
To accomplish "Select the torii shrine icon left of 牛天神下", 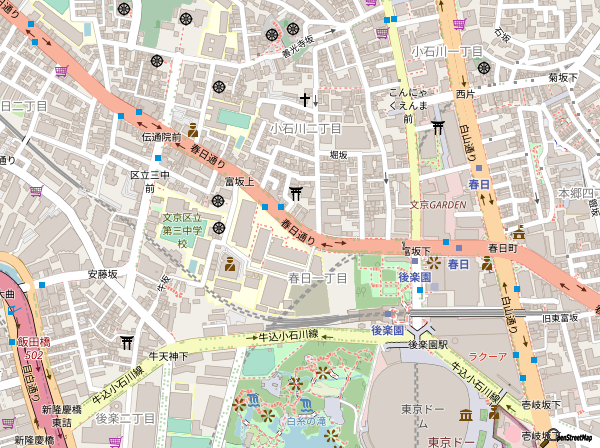I will click(x=127, y=343).
